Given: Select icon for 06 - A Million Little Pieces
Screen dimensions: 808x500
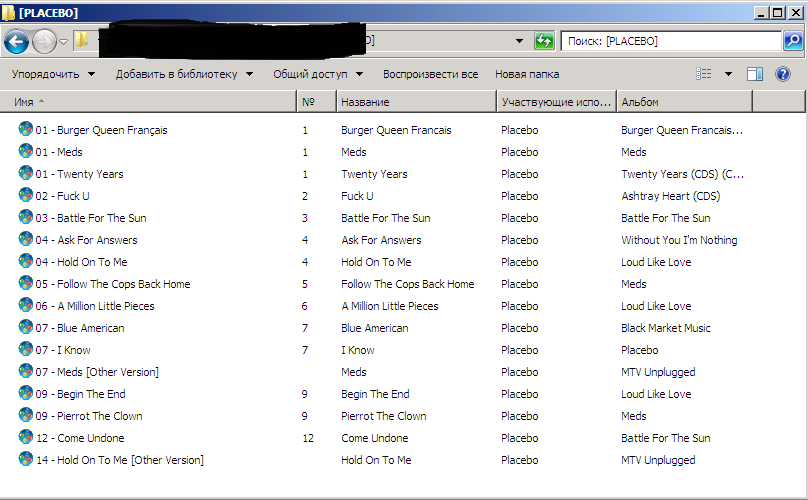Looking at the screenshot, I should [25, 305].
